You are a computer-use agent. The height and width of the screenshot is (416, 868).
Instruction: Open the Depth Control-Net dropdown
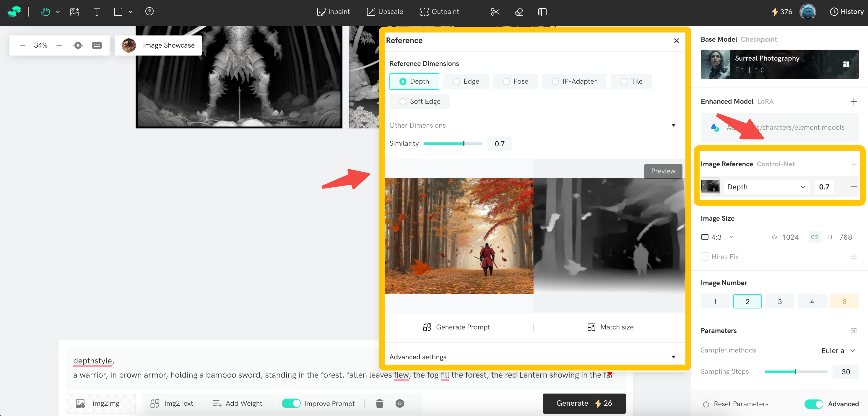[x=766, y=187]
